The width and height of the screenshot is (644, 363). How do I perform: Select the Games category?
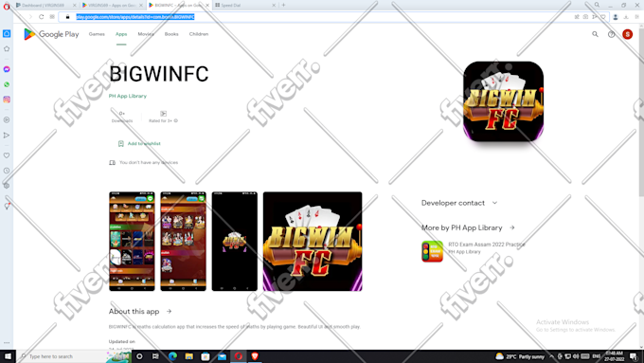[97, 34]
